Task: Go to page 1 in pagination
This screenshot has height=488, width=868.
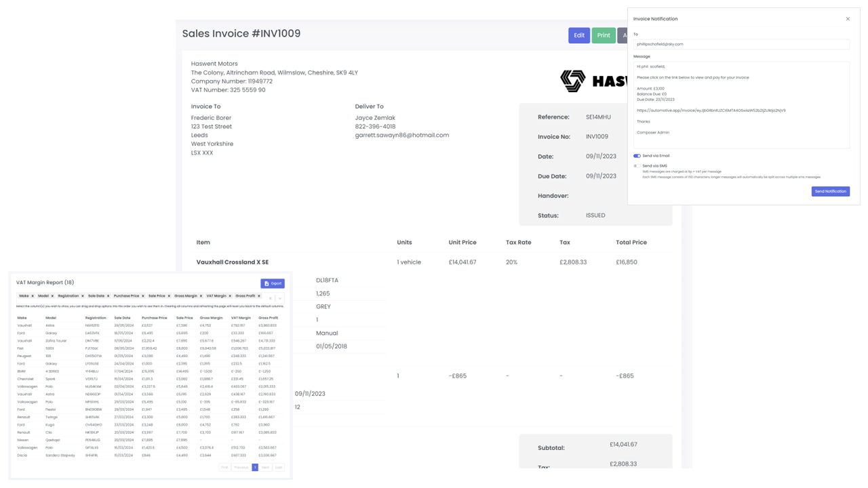Action: click(x=255, y=468)
